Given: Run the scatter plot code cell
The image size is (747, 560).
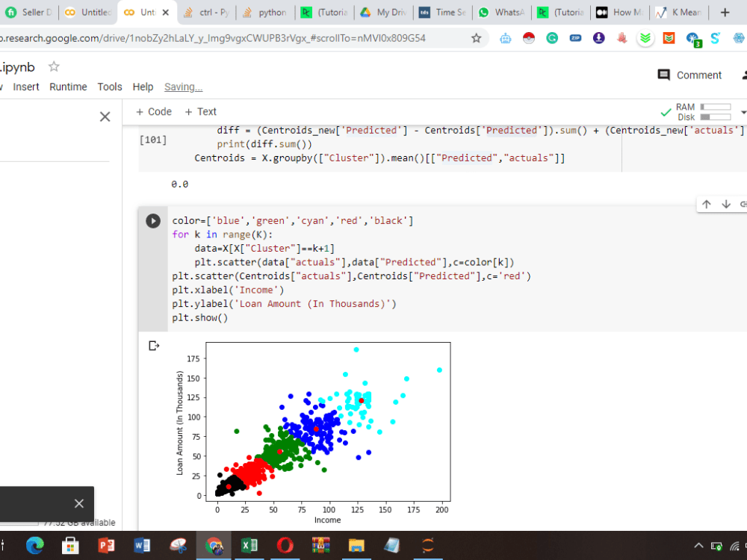Looking at the screenshot, I should pos(152,220).
